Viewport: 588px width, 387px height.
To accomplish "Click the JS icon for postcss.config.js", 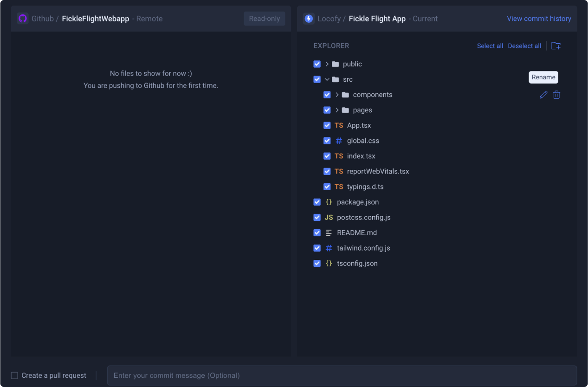I will coord(329,217).
